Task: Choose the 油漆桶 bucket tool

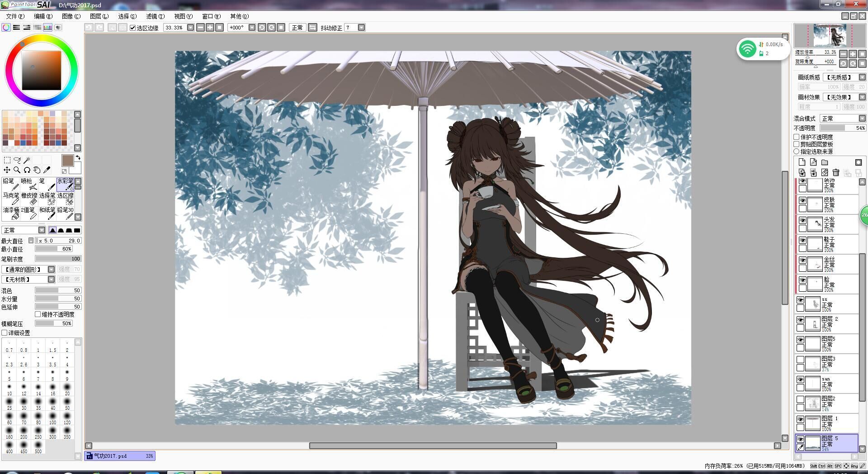Action: (x=11, y=213)
